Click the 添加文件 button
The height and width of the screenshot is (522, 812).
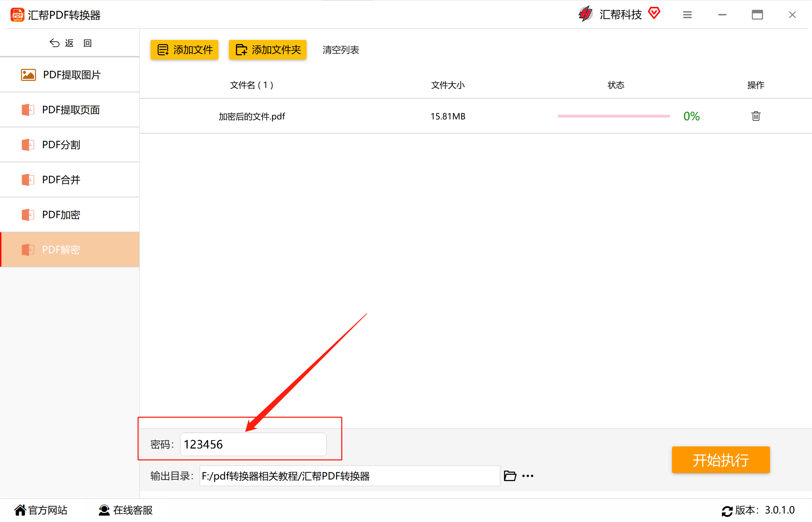click(x=184, y=50)
